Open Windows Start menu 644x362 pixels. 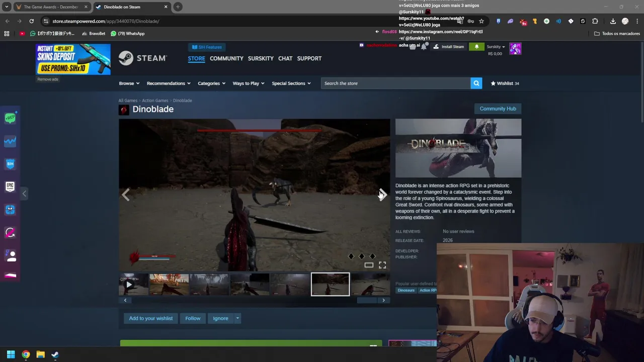[x=11, y=354]
